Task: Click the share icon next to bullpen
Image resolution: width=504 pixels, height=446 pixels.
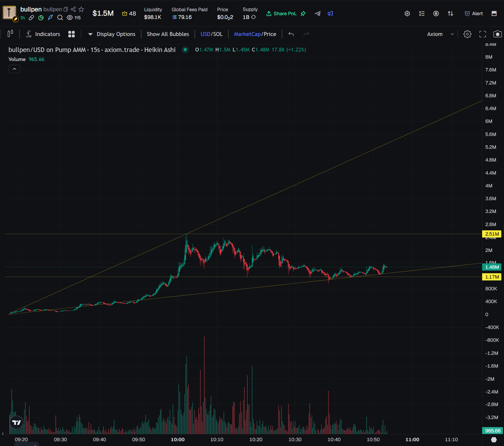Action: [x=73, y=9]
